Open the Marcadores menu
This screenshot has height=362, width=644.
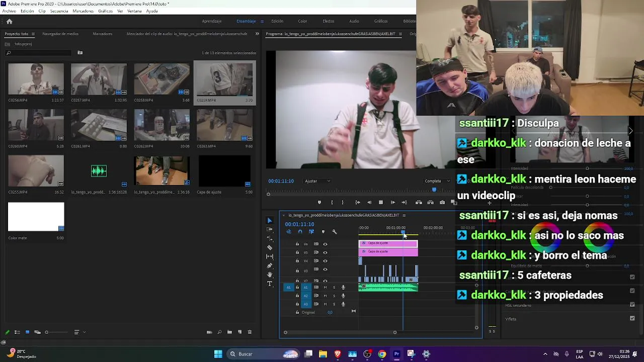83,11
